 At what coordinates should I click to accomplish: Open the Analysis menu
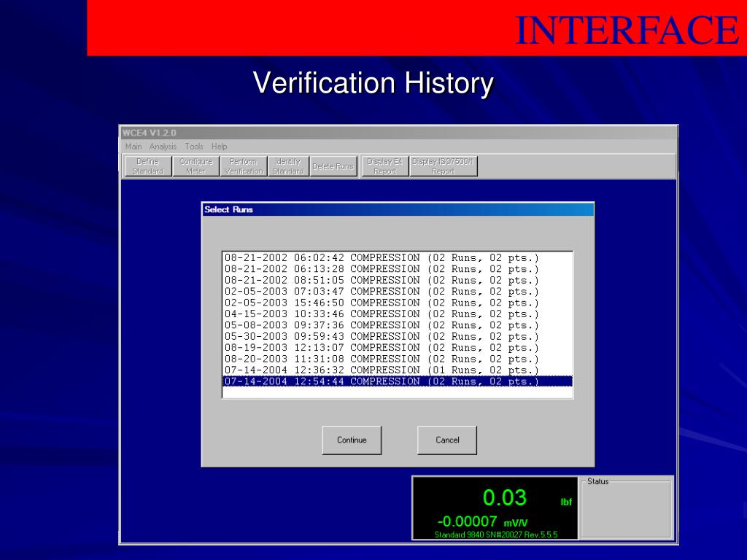click(163, 147)
